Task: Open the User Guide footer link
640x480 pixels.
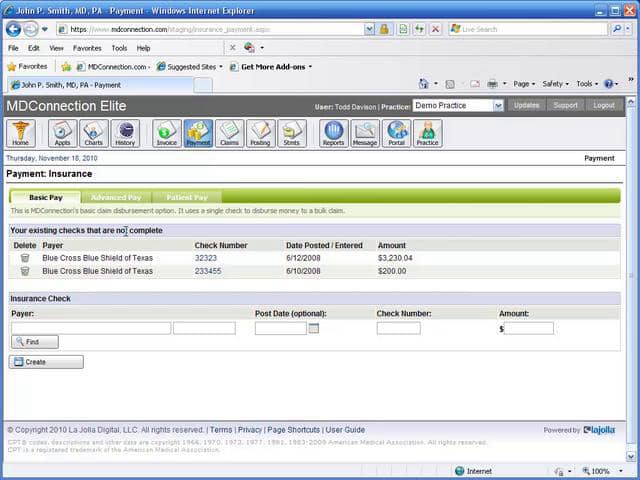Action: (x=345, y=430)
